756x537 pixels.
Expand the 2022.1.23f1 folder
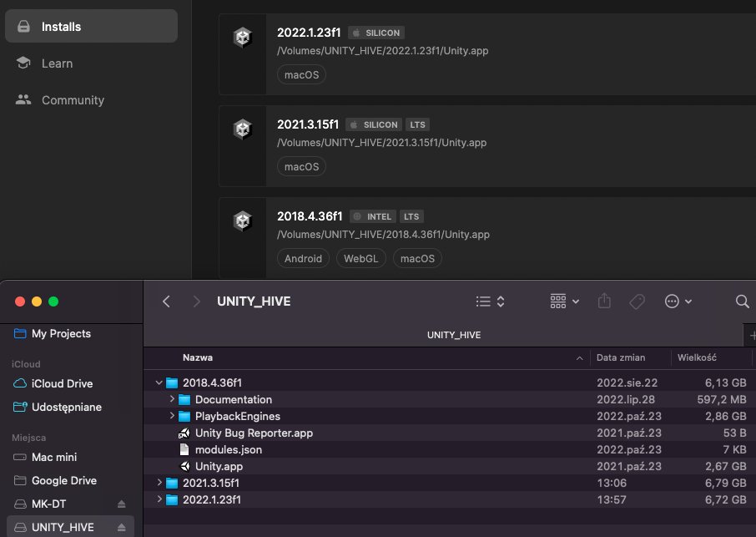[x=159, y=499]
